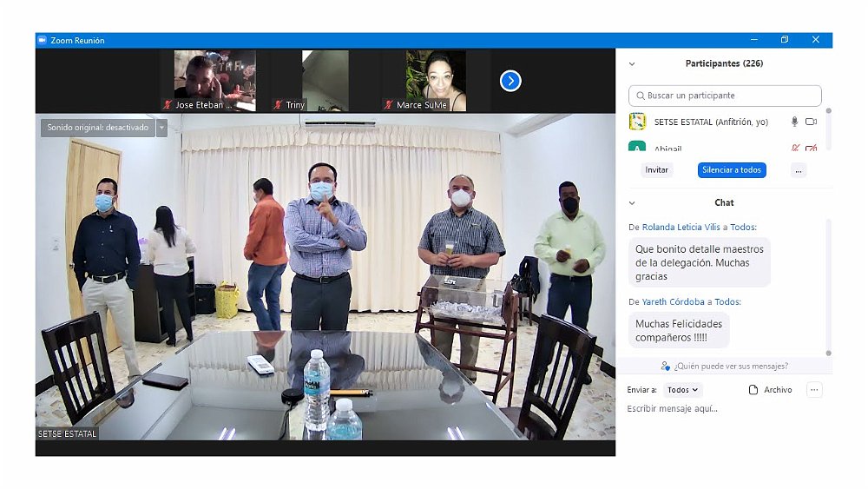Image resolution: width=868 pixels, height=489 pixels.
Task: Click the Zoom logo in the title bar
Action: point(42,40)
